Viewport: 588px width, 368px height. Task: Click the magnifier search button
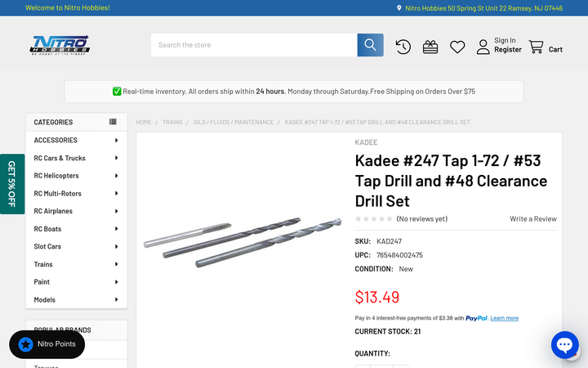pos(370,45)
